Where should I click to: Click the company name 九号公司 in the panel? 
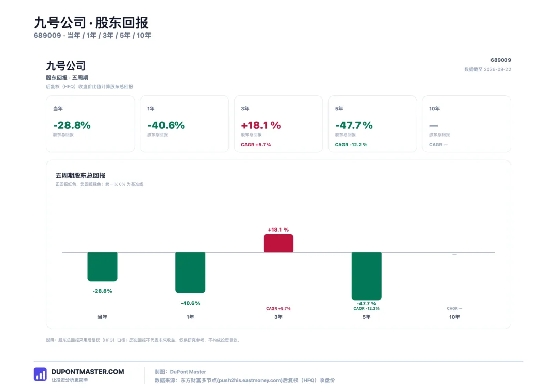(x=65, y=66)
